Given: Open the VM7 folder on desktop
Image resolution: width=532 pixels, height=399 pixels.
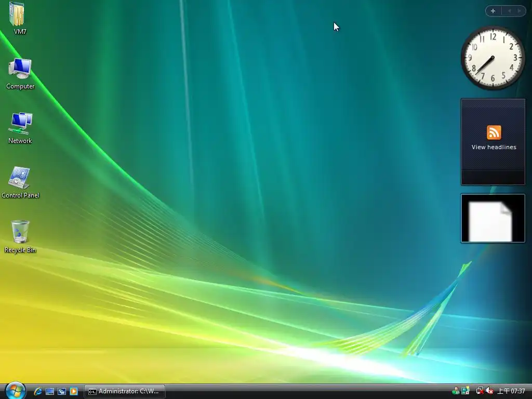Looking at the screenshot, I should click(18, 18).
